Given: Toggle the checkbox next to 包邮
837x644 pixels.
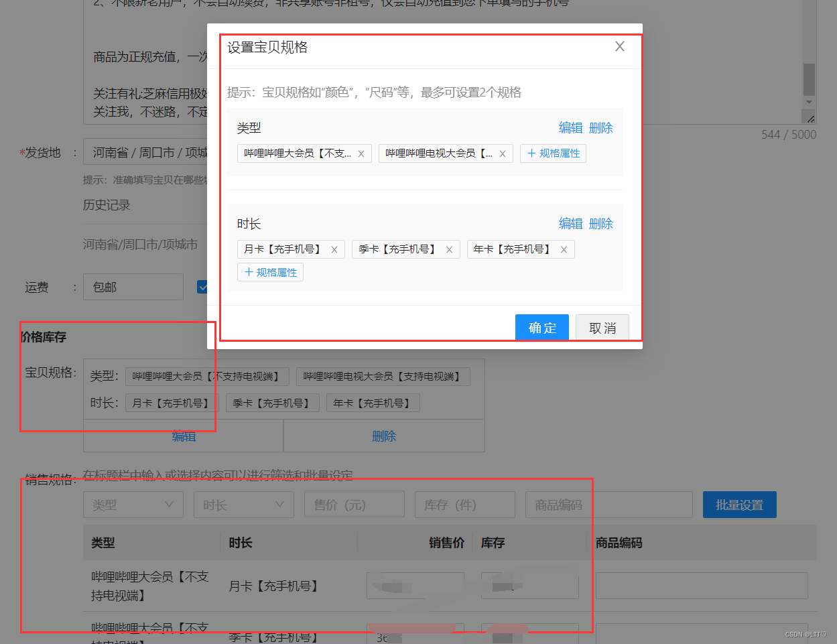Looking at the screenshot, I should 202,287.
